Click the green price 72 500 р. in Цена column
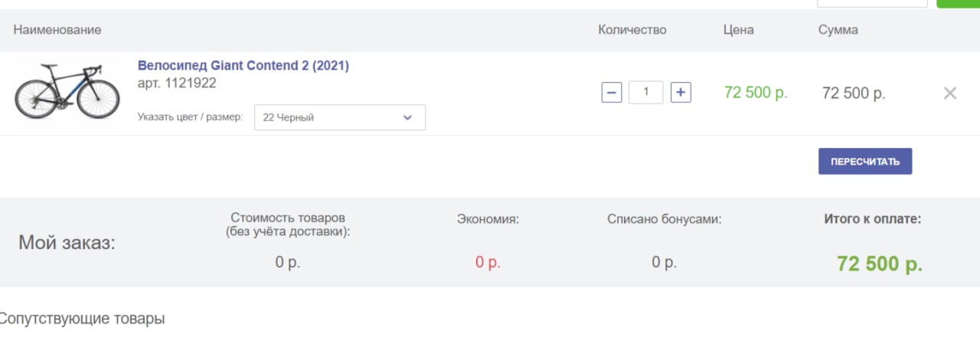This screenshot has width=980, height=344. [756, 93]
